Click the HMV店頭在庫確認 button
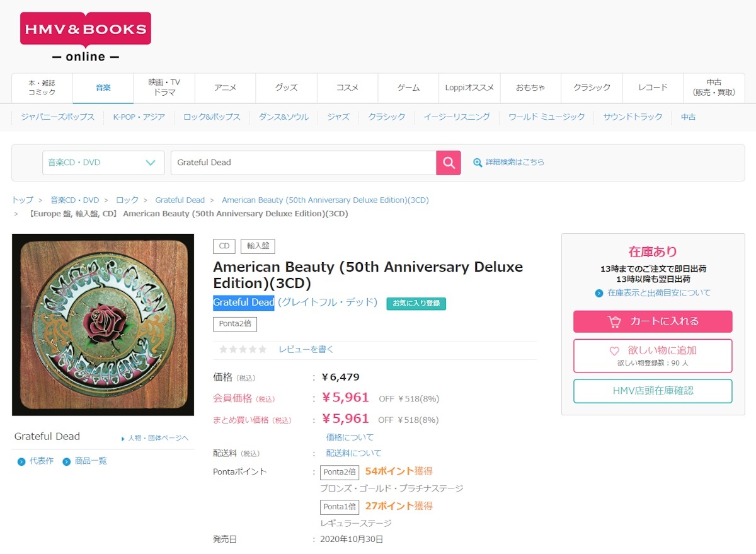This screenshot has height=554, width=756. click(x=653, y=391)
